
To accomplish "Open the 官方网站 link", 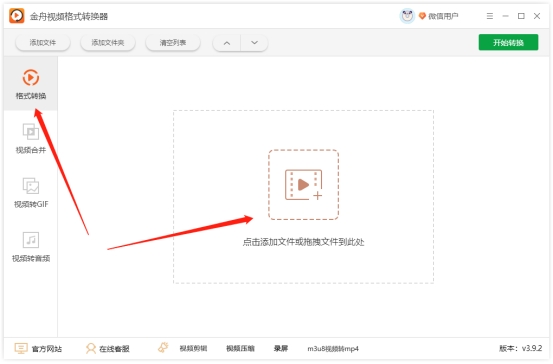I will [x=47, y=349].
